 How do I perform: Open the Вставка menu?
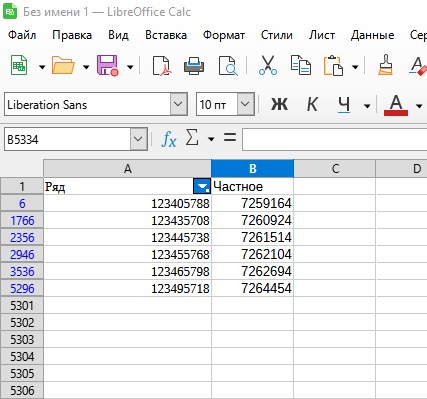coord(166,35)
